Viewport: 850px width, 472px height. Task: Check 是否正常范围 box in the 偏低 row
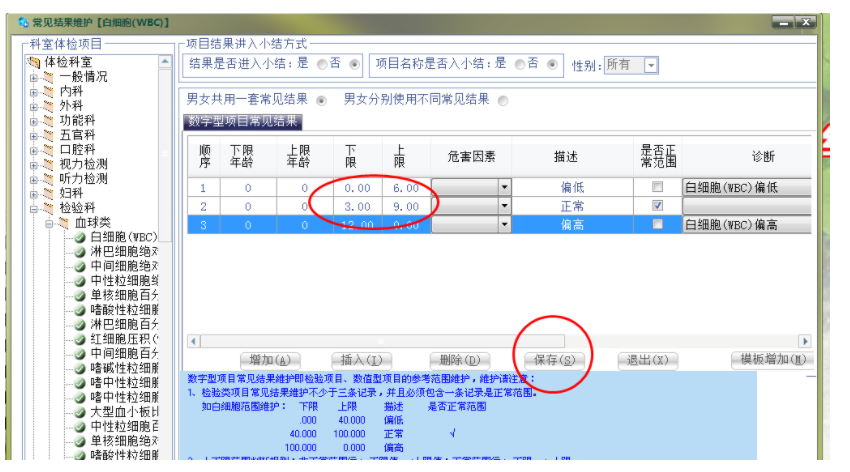coord(658,187)
